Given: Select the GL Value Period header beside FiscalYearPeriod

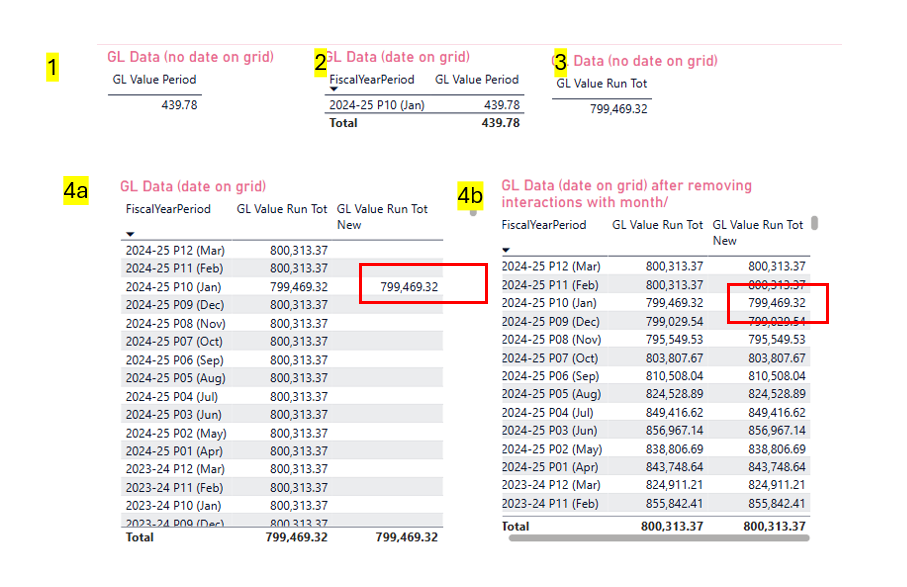Looking at the screenshot, I should point(477,79).
